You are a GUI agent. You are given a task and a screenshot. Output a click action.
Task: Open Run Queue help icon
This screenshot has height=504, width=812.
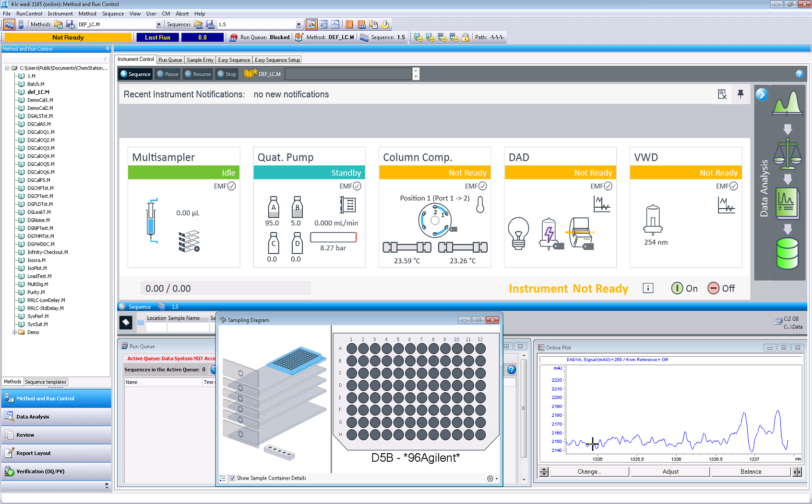[512, 369]
